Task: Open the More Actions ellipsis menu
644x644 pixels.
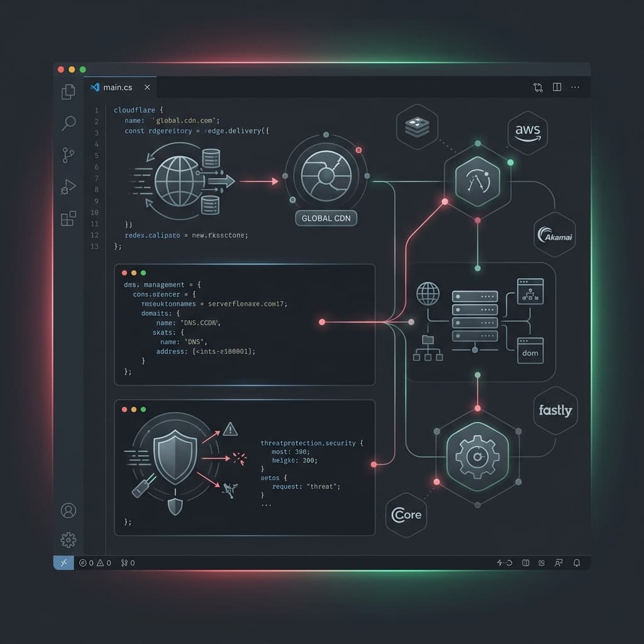Action: tap(575, 87)
